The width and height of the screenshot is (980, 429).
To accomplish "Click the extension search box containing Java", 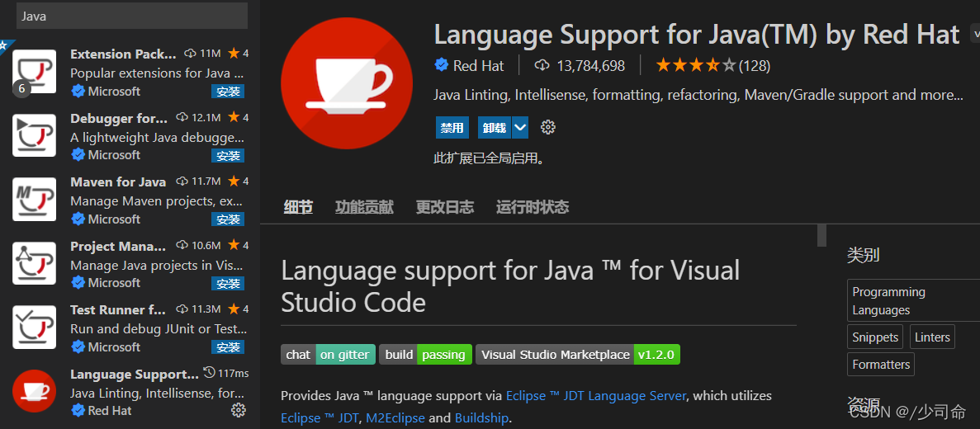I will coord(132,16).
